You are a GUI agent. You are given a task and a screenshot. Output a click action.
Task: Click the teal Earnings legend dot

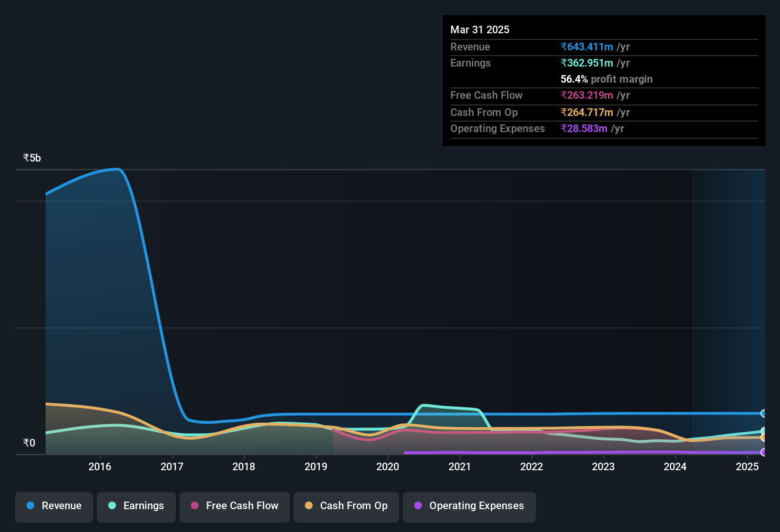point(112,505)
